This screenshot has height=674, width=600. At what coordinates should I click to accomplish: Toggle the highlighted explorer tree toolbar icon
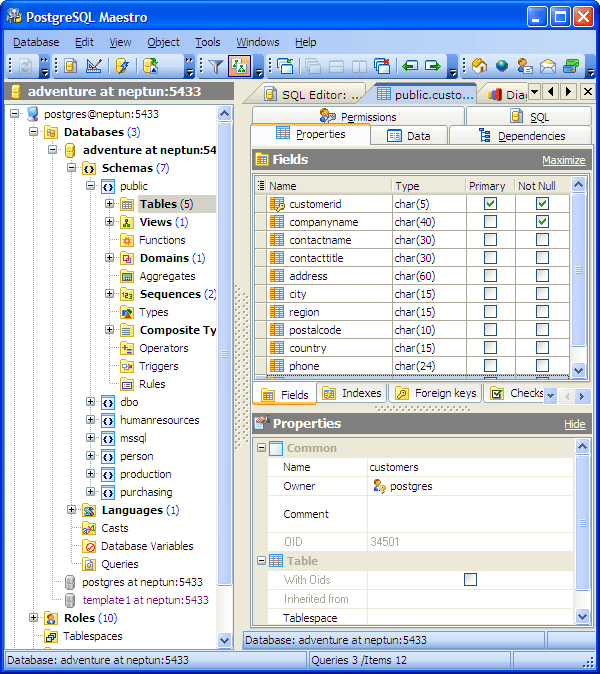click(x=239, y=66)
